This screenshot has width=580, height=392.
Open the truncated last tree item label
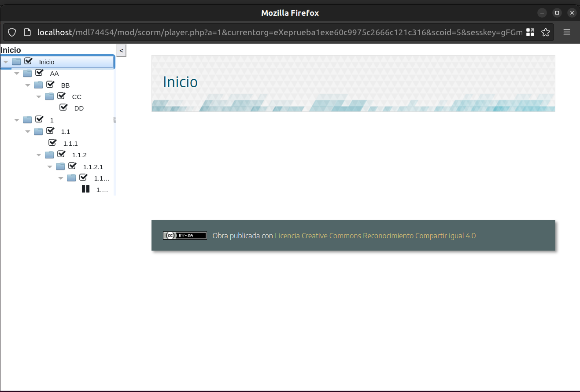pyautogui.click(x=102, y=190)
